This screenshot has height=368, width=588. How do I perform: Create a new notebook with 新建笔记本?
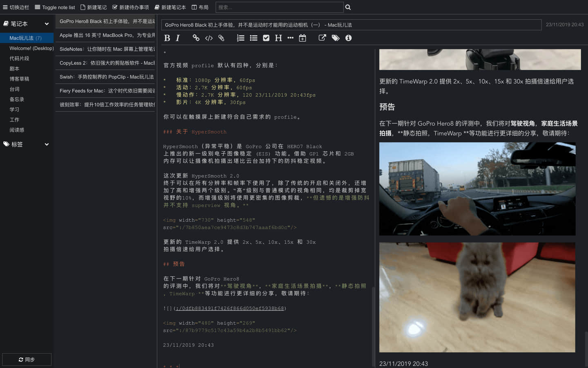[170, 7]
